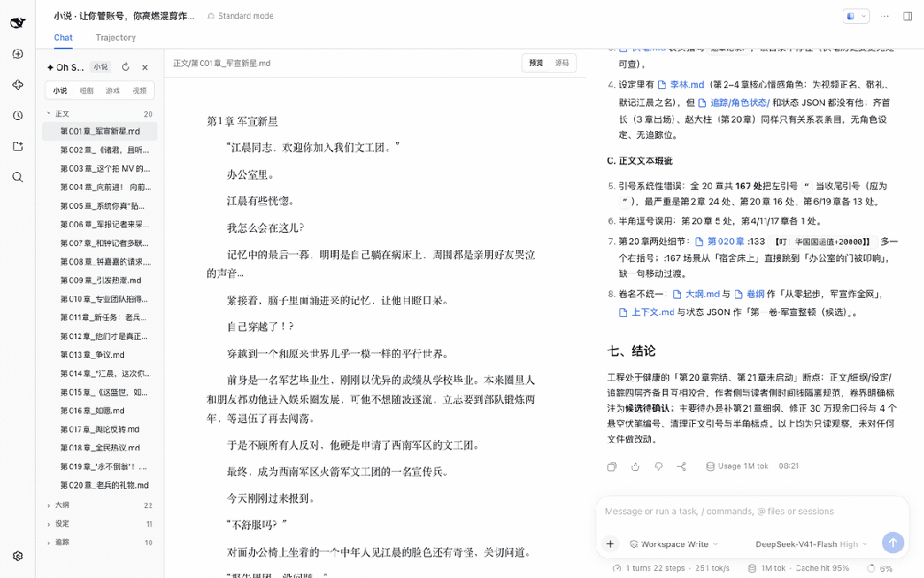
Task: Copy the response with copy icon
Action: [612, 467]
